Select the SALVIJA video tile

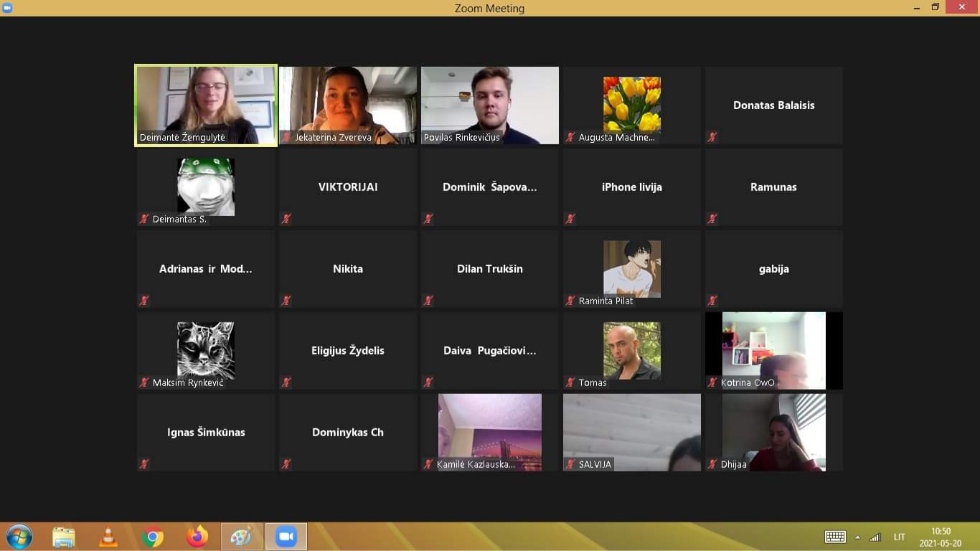[x=632, y=433]
